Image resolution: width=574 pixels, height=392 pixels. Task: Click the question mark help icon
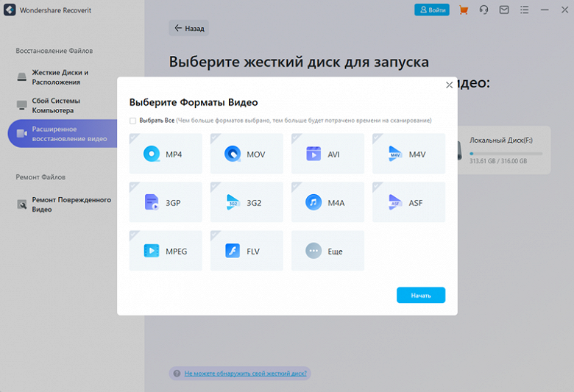coord(177,374)
